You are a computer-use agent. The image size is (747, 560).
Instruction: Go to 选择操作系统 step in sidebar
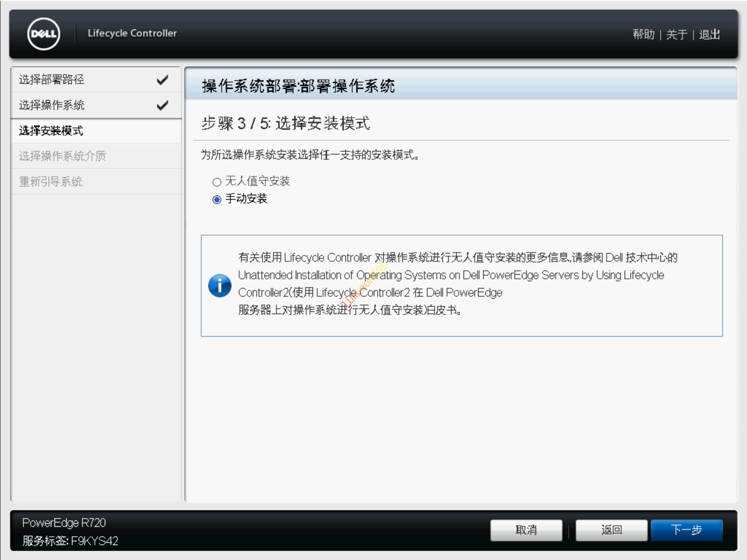(52, 105)
